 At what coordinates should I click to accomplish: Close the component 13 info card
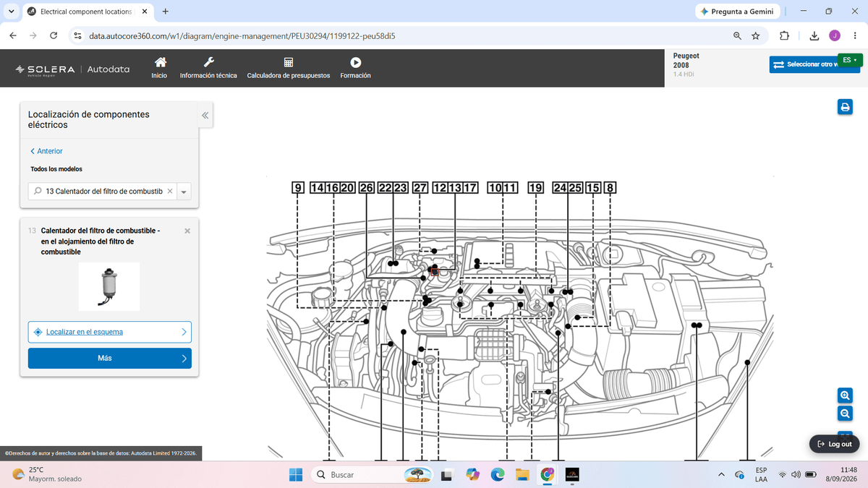coord(187,231)
